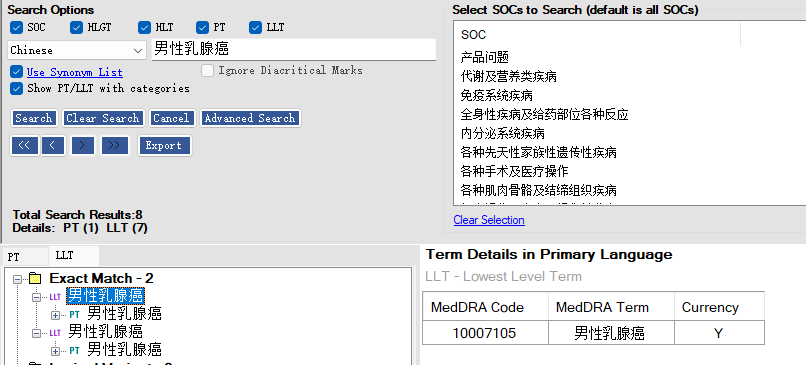The image size is (806, 365).
Task: Click 男性乳腺癌 cell in Term Details table
Action: 611,333
